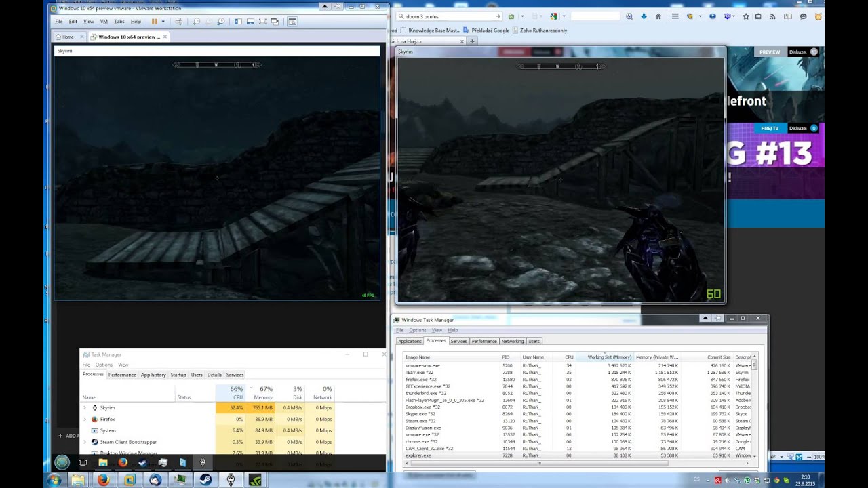
Task: Enter VMware full screen mode icon
Action: 262,22
